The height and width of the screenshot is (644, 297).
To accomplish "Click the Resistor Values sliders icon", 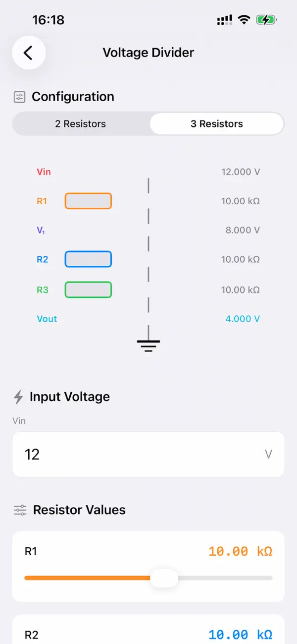I will (x=19, y=510).
